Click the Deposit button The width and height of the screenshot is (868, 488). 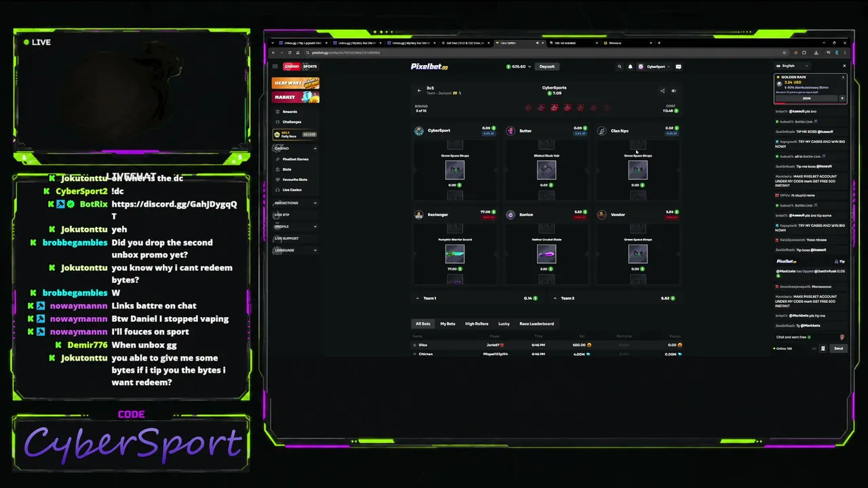pyautogui.click(x=547, y=66)
